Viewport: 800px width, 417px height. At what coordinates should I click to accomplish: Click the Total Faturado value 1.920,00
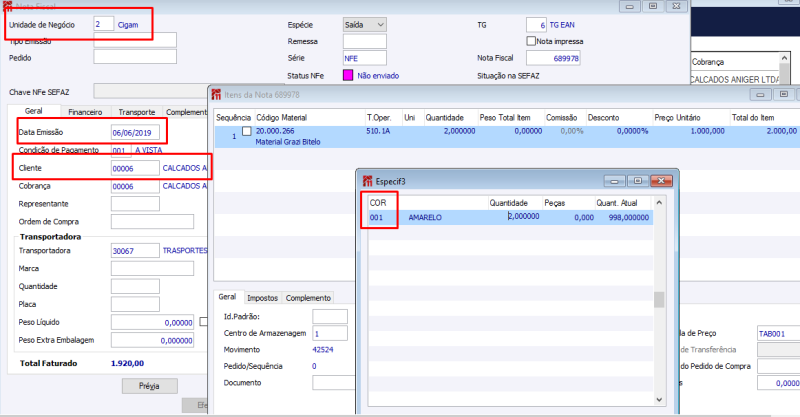click(128, 363)
